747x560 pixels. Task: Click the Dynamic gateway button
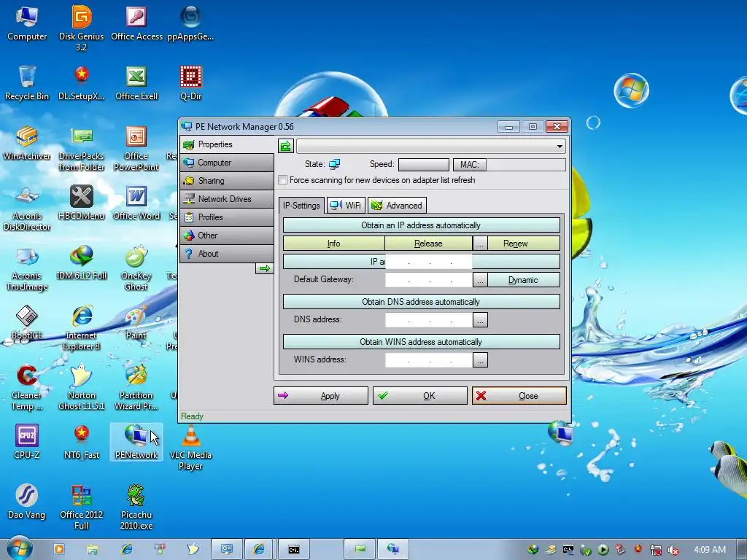coord(524,280)
